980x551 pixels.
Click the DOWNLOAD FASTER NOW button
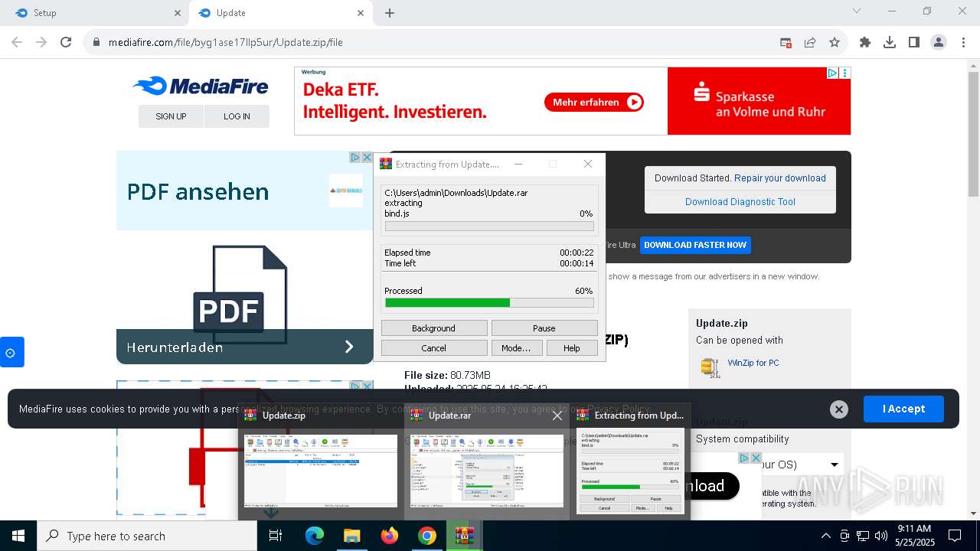695,245
